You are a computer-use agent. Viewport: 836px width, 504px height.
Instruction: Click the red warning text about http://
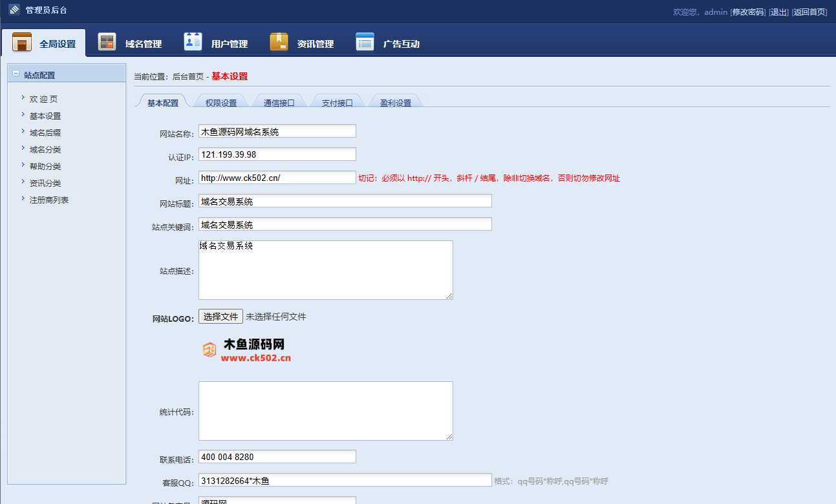489,178
